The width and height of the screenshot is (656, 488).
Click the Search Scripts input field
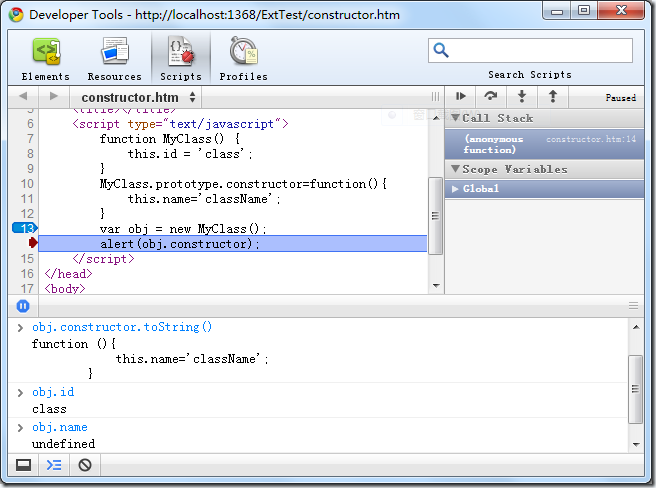[530, 50]
